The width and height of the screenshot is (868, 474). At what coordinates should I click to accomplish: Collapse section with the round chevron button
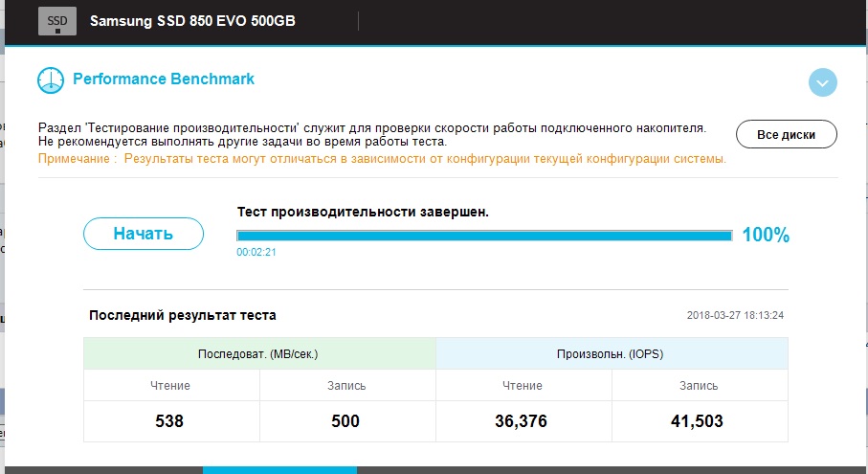[x=823, y=82]
